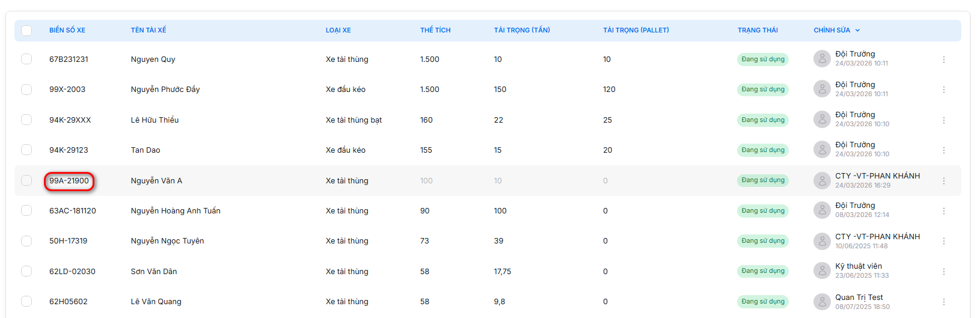Tick the select-all checkbox in the table header
Viewport: 980px width, 318px height.
click(x=26, y=30)
